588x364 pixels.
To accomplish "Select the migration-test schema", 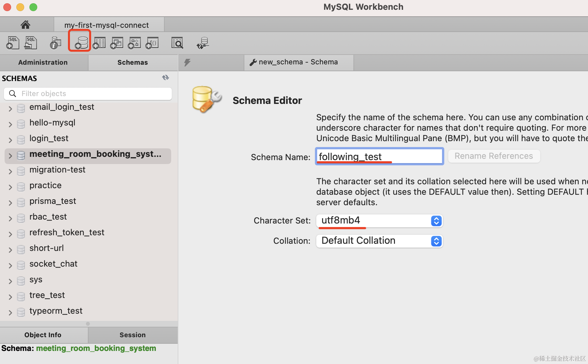I will [x=57, y=170].
